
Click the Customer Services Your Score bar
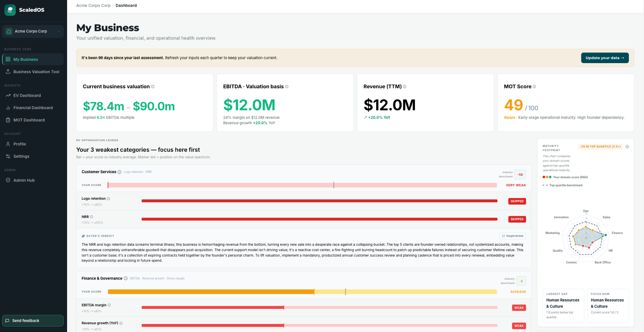pyautogui.click(x=302, y=185)
